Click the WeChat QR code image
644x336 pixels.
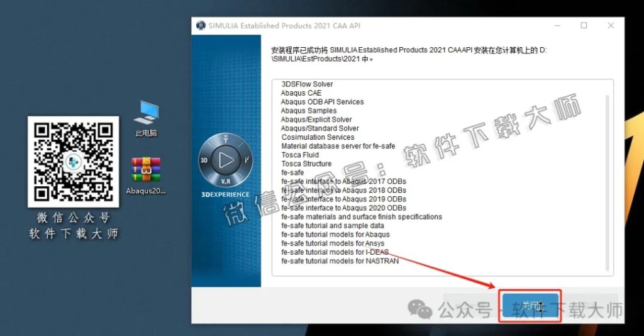pos(74,162)
